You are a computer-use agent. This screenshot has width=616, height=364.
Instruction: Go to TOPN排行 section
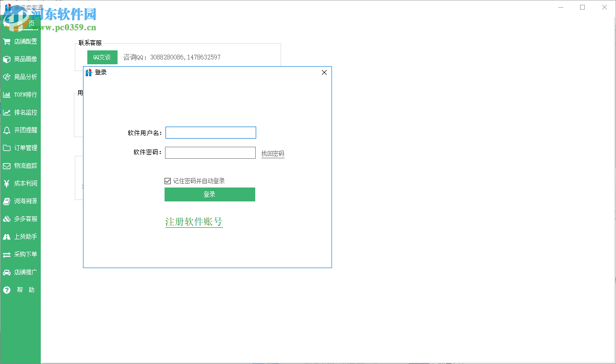pos(20,94)
